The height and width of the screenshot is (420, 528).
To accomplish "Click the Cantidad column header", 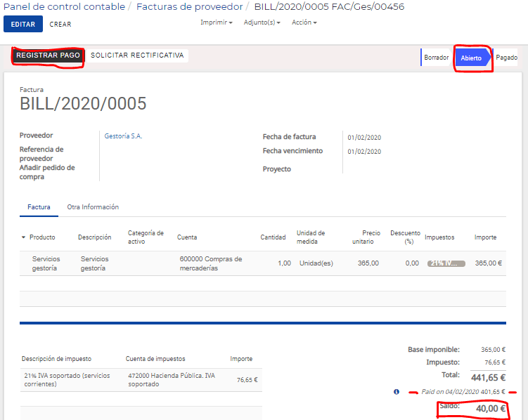I will click(273, 237).
